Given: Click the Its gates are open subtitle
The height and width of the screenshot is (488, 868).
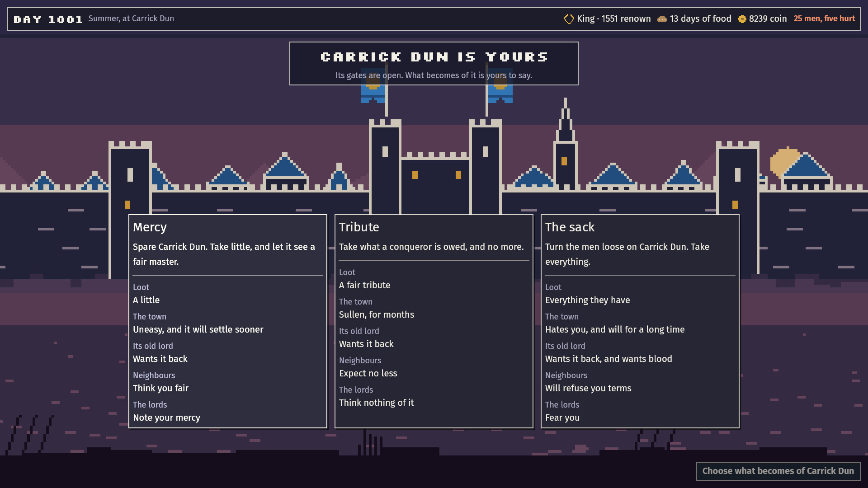Looking at the screenshot, I should pos(434,75).
